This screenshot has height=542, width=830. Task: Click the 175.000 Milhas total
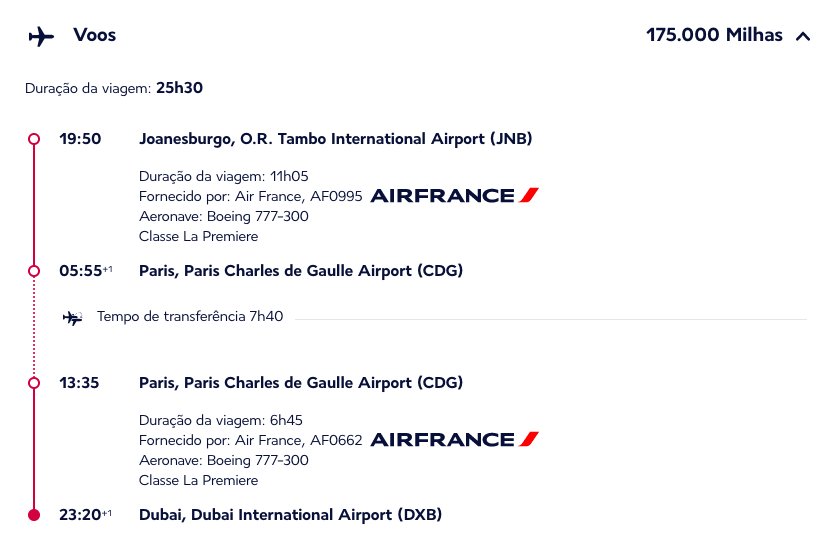pos(714,35)
